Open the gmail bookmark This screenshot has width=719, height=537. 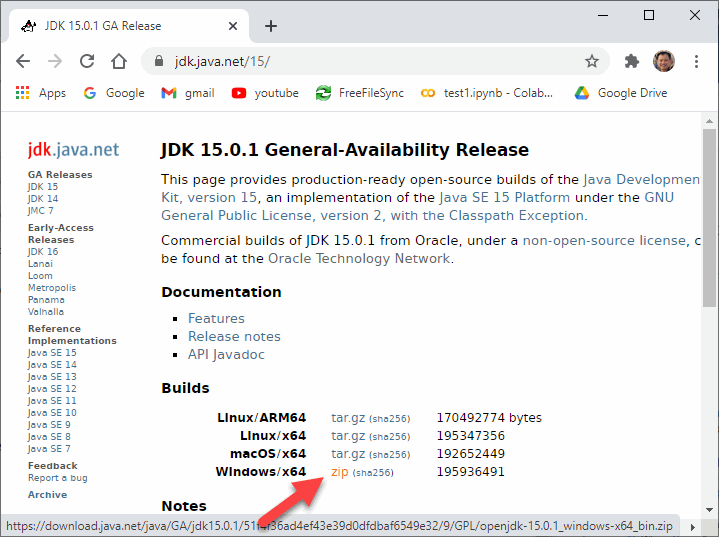coord(188,93)
